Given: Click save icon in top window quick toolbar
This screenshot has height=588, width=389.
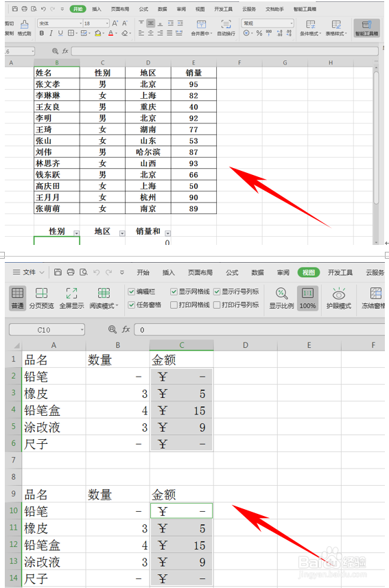Looking at the screenshot, I should pyautogui.click(x=15, y=9).
